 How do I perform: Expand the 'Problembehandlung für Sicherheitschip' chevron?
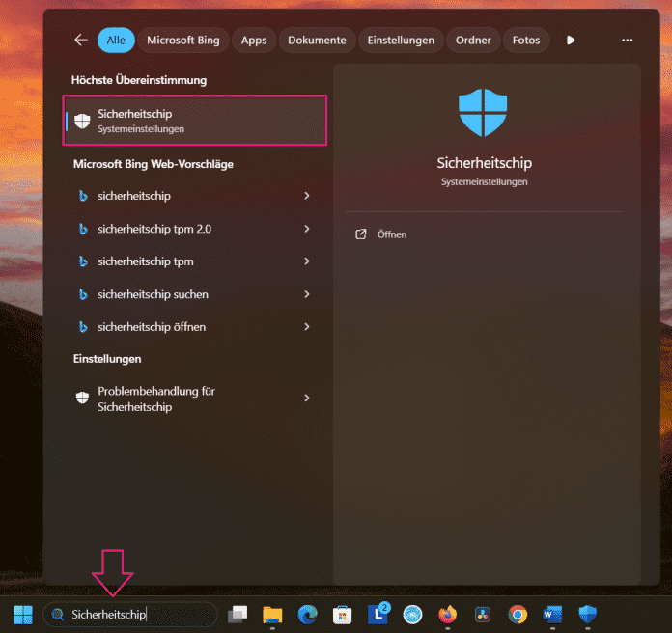coord(307,399)
